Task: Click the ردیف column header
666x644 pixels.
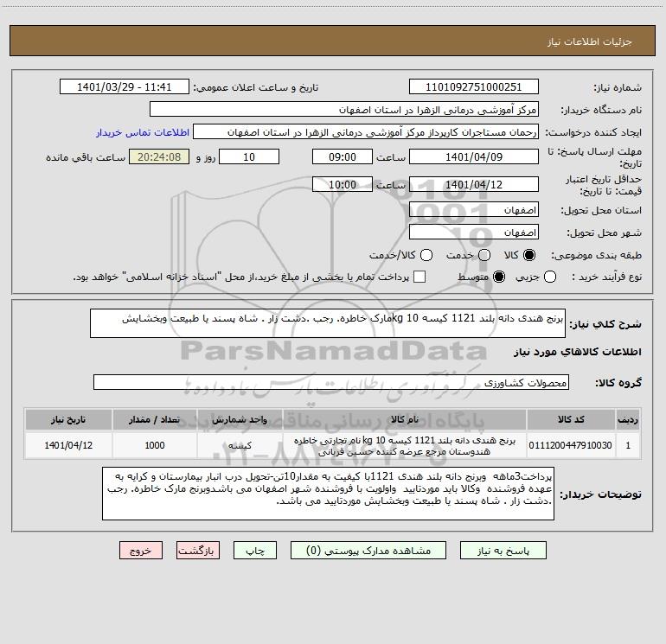Action: point(628,420)
